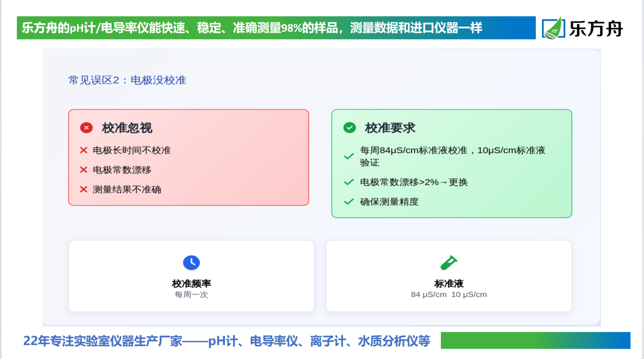Click the 每周一次 subtitle text
This screenshot has width=644, height=359.
click(191, 295)
